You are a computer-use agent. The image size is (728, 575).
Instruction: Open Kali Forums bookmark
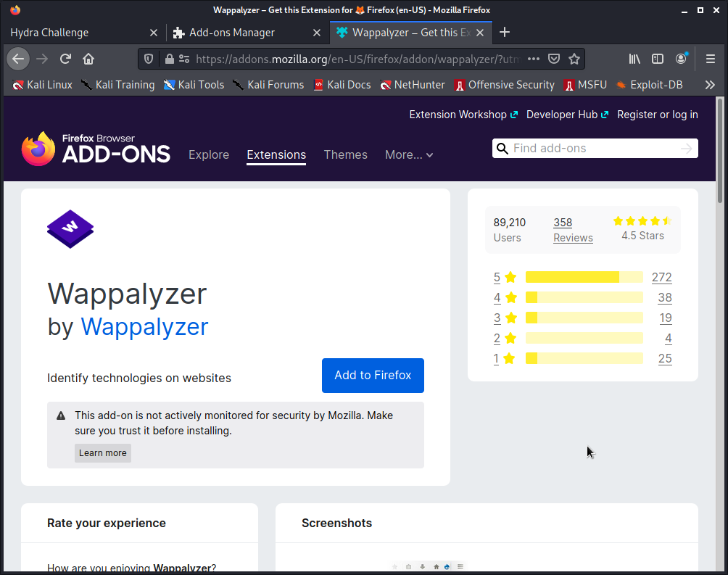point(268,85)
